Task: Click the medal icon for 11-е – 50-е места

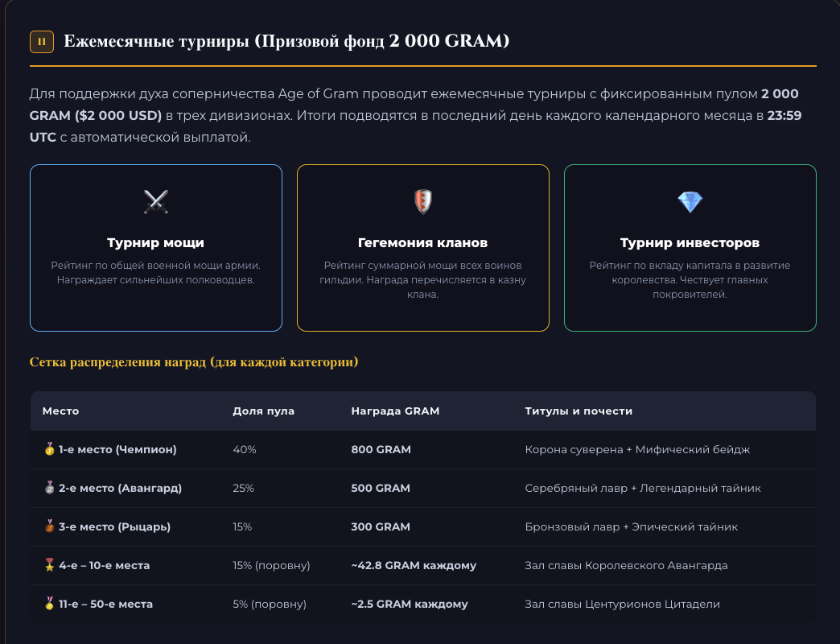Action: (x=49, y=603)
